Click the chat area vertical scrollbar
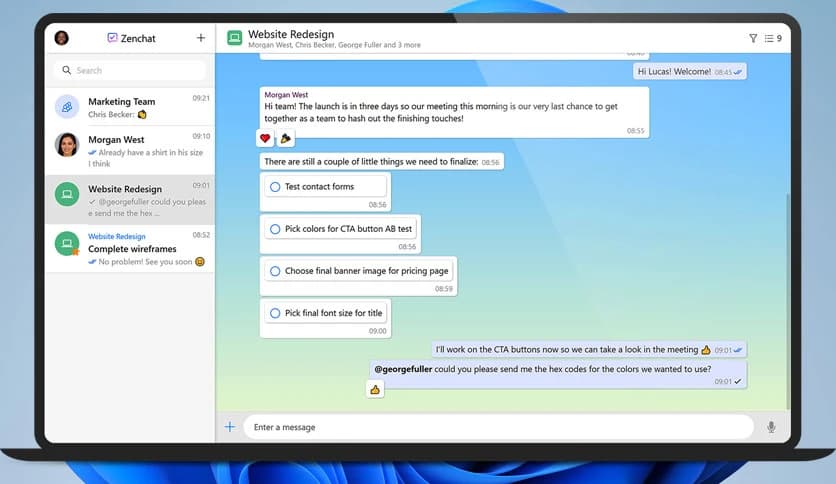836x484 pixels. (787, 301)
